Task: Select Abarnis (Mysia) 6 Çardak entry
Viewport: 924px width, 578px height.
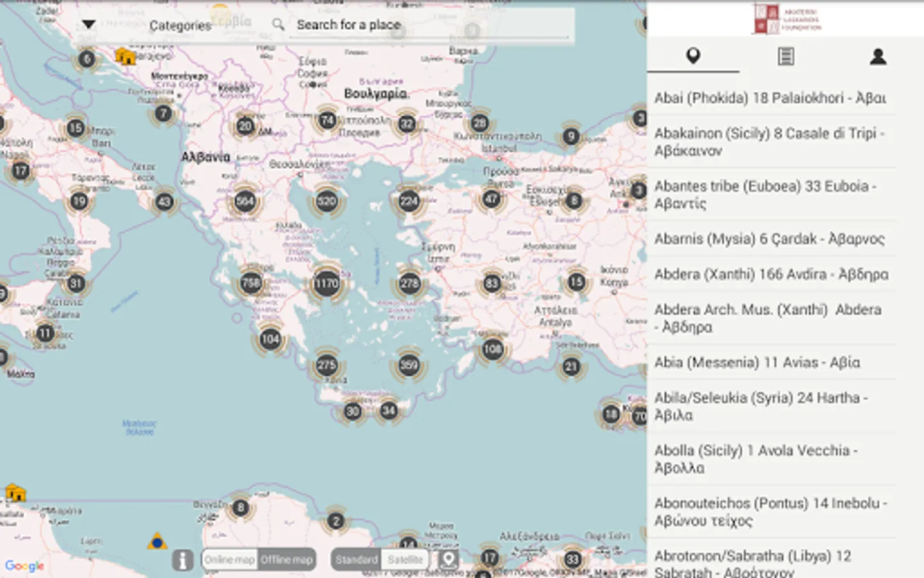Action: point(771,239)
